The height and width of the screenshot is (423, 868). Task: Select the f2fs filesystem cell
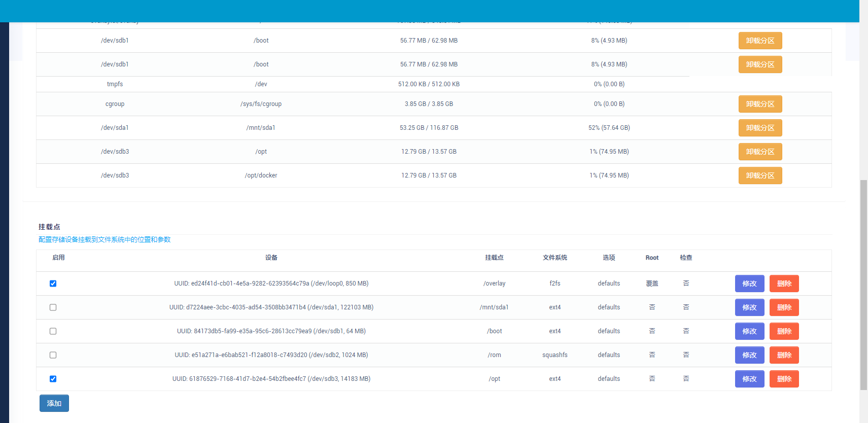pos(555,284)
